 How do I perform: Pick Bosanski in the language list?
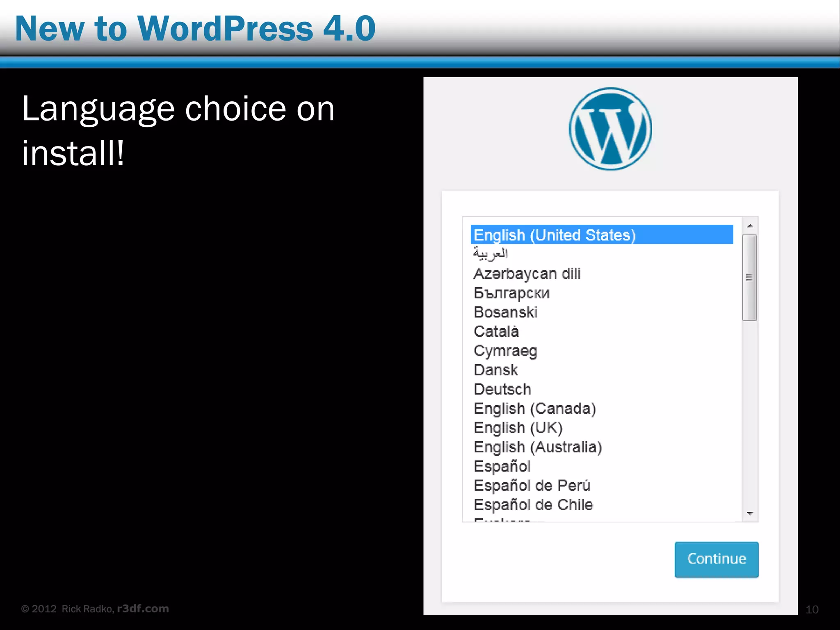[x=602, y=312]
